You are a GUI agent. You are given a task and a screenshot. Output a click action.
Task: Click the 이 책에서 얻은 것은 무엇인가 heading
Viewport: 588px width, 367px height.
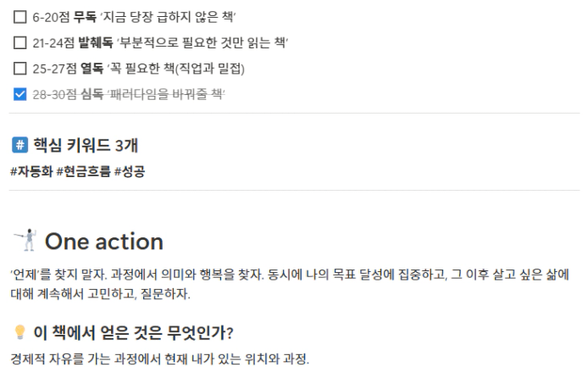(x=133, y=332)
